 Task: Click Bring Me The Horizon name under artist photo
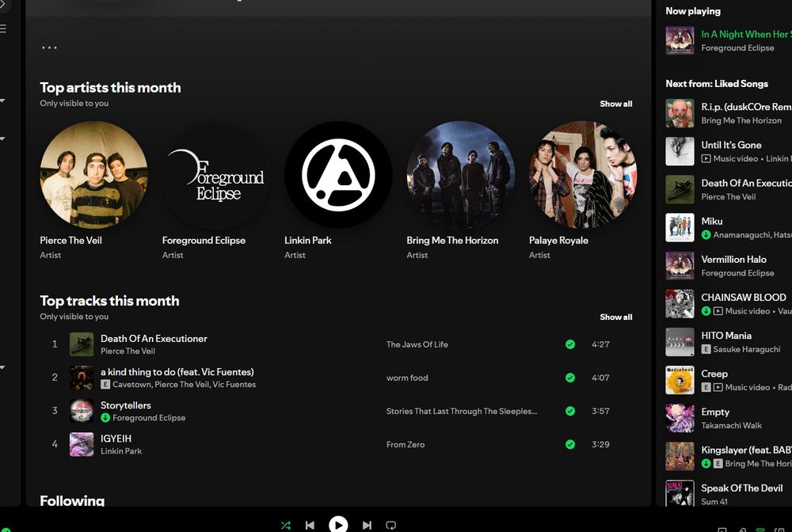coord(452,240)
